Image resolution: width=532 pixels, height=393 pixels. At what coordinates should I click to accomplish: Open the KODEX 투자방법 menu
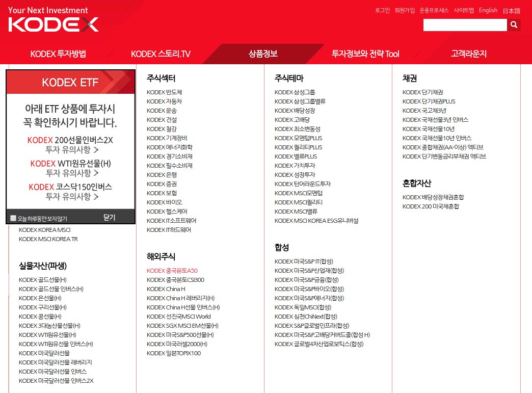[x=58, y=54]
